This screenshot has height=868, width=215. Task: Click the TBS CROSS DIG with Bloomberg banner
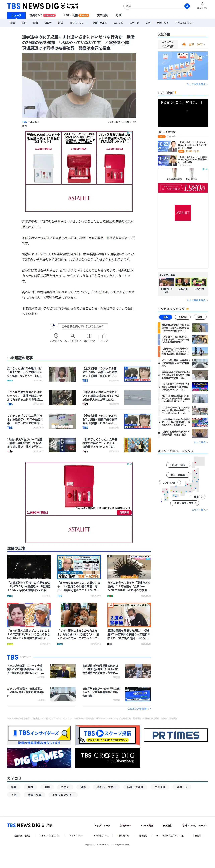[x=107, y=758]
